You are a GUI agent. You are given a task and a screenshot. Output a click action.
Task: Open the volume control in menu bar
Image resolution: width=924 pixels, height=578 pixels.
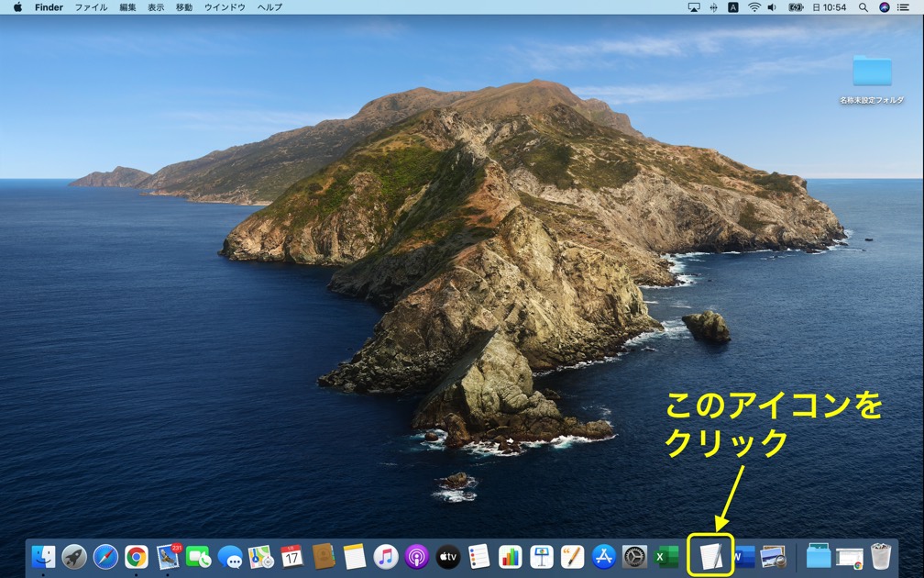click(772, 7)
